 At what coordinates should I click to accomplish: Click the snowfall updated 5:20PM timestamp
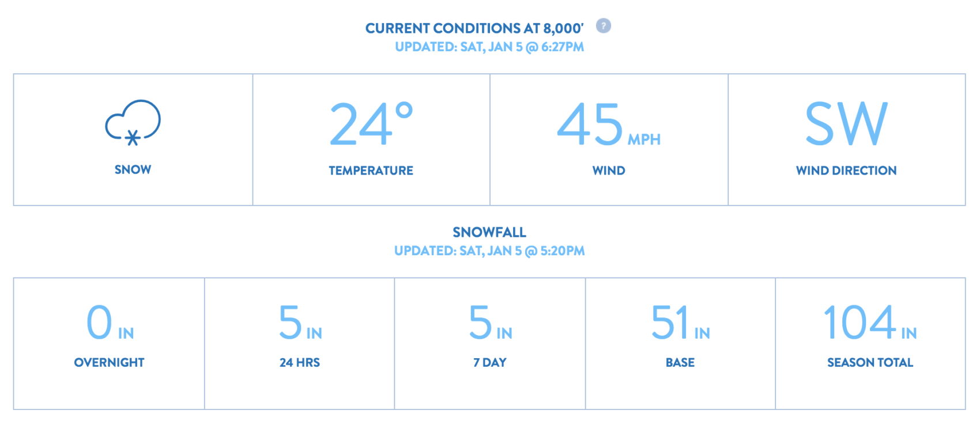tap(489, 251)
